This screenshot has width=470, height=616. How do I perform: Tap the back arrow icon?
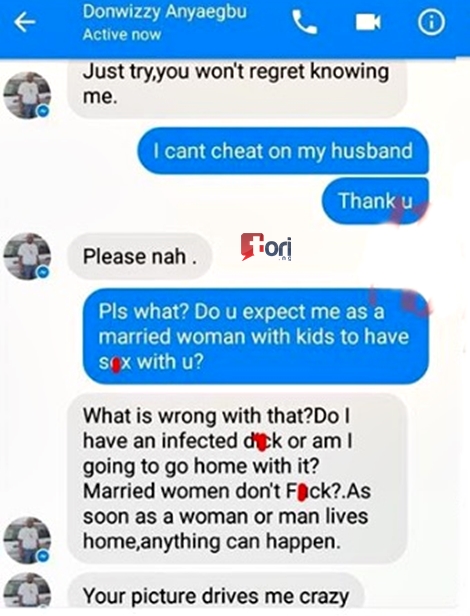point(24,22)
